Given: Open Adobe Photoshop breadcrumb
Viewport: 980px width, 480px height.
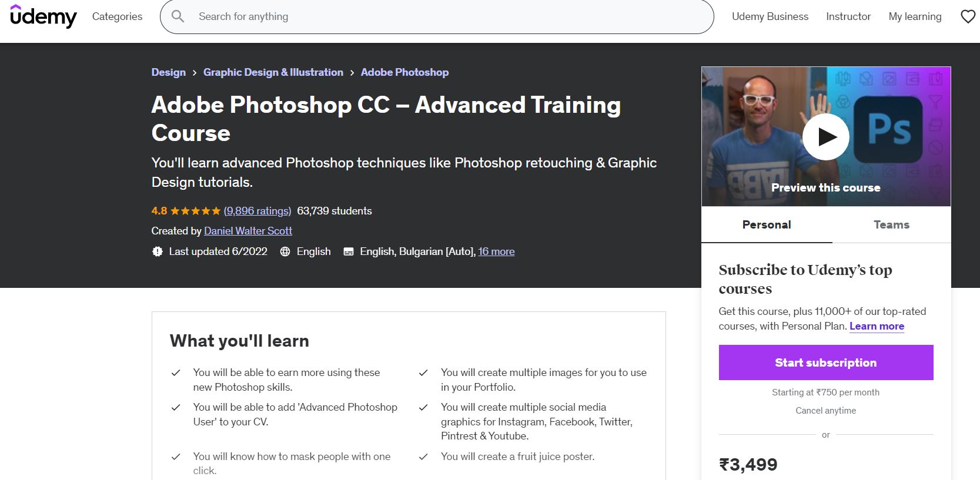Looking at the screenshot, I should point(404,72).
